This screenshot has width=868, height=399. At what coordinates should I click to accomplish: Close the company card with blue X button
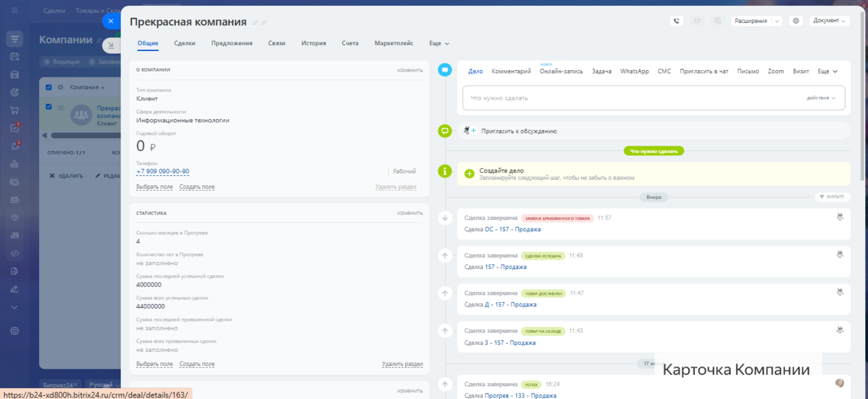tap(111, 21)
